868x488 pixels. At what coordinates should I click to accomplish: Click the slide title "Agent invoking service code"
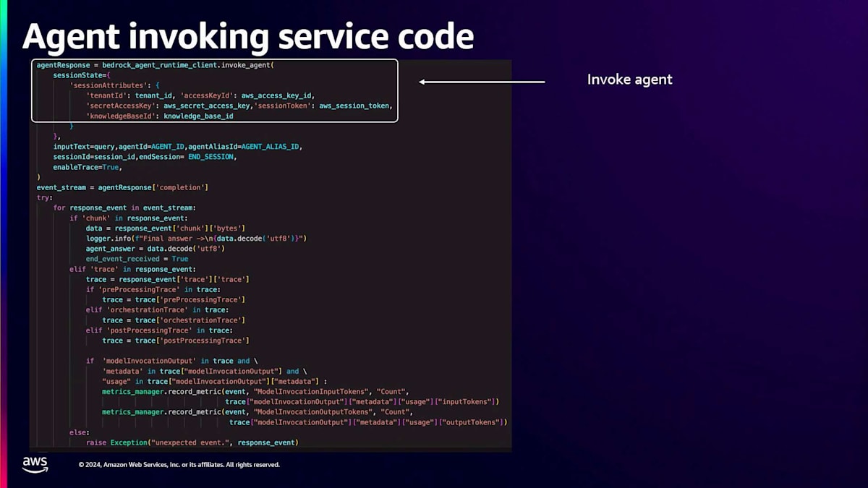pos(248,36)
